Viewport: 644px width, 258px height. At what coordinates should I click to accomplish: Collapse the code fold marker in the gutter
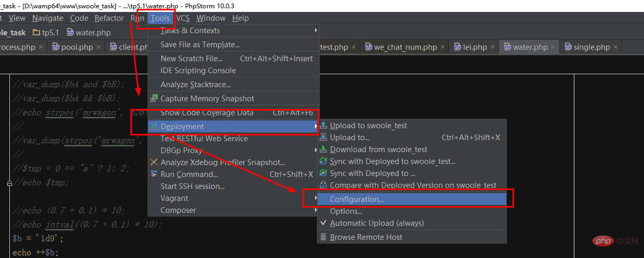(x=9, y=183)
